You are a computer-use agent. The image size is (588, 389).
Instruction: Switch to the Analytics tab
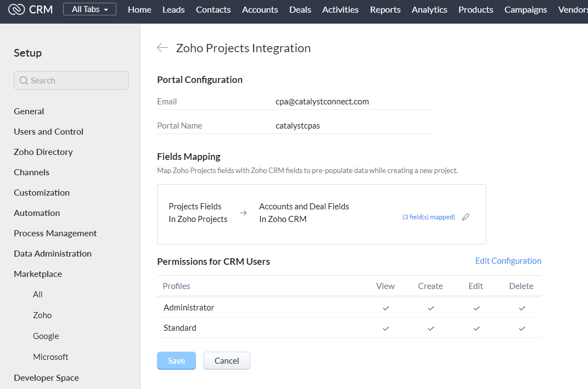[x=429, y=9]
